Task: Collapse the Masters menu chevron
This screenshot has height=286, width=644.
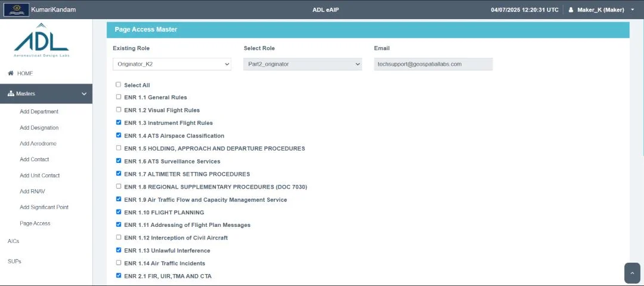Action: [x=84, y=94]
